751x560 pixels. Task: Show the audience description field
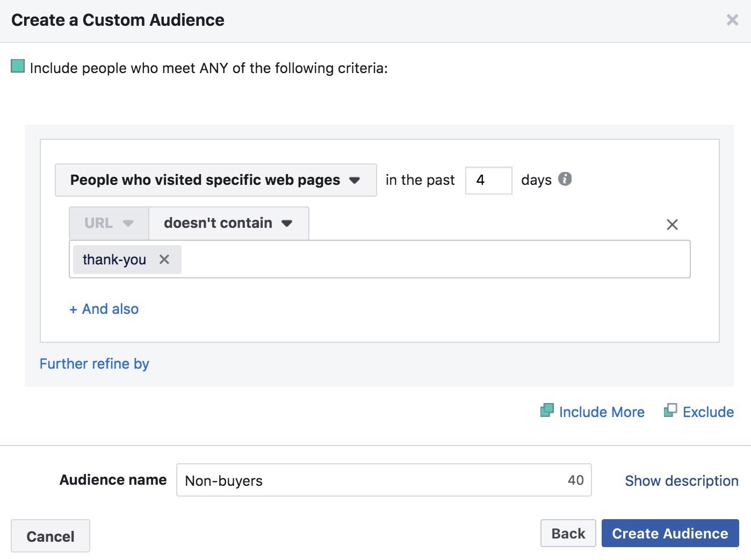tap(681, 480)
